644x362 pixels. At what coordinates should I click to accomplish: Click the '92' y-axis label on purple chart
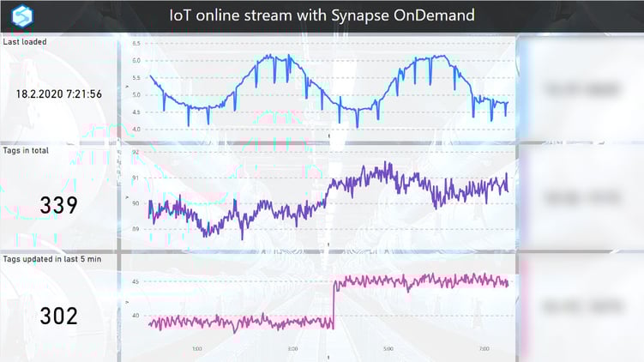(x=135, y=152)
